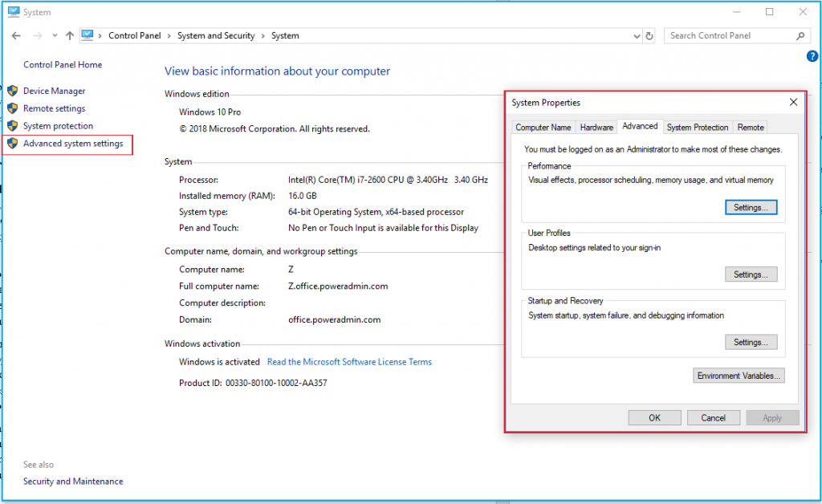The image size is (822, 504).
Task: Read the Microsoft Software License Terms
Action: click(x=349, y=362)
